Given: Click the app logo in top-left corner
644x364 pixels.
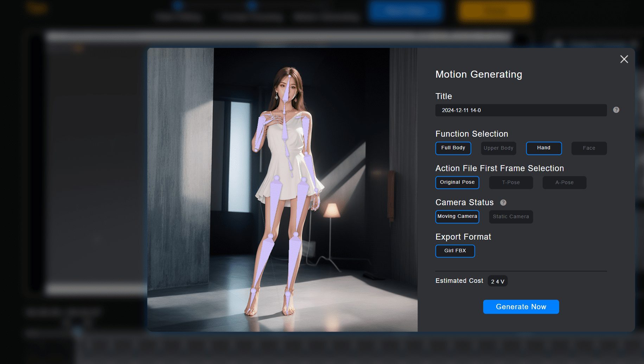Looking at the screenshot, I should click(x=37, y=8).
